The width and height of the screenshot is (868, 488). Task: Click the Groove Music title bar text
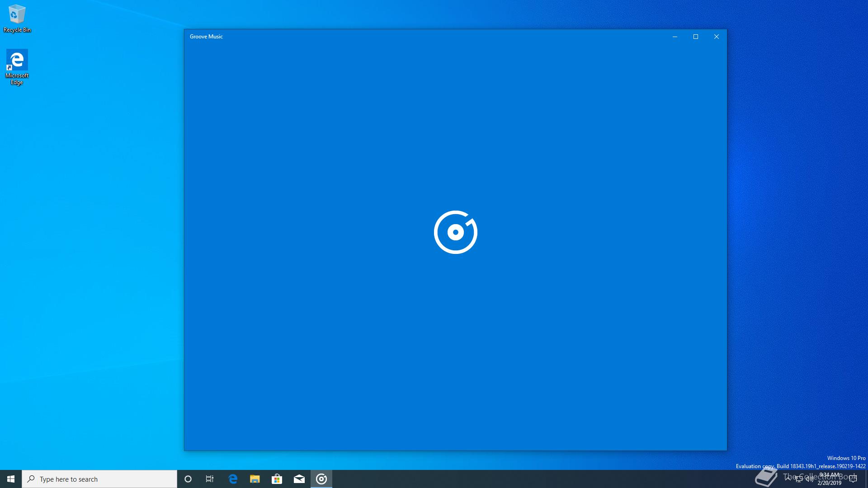pos(206,37)
